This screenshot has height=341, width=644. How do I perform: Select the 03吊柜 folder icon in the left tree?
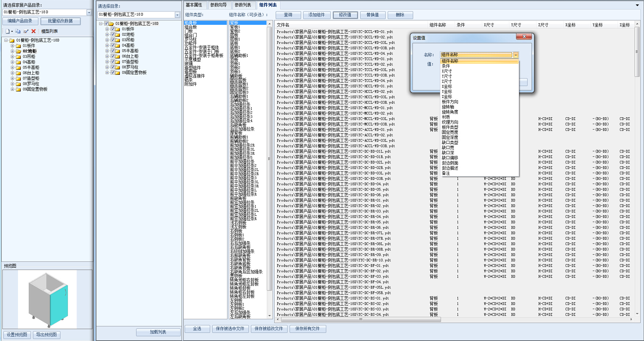(x=18, y=57)
